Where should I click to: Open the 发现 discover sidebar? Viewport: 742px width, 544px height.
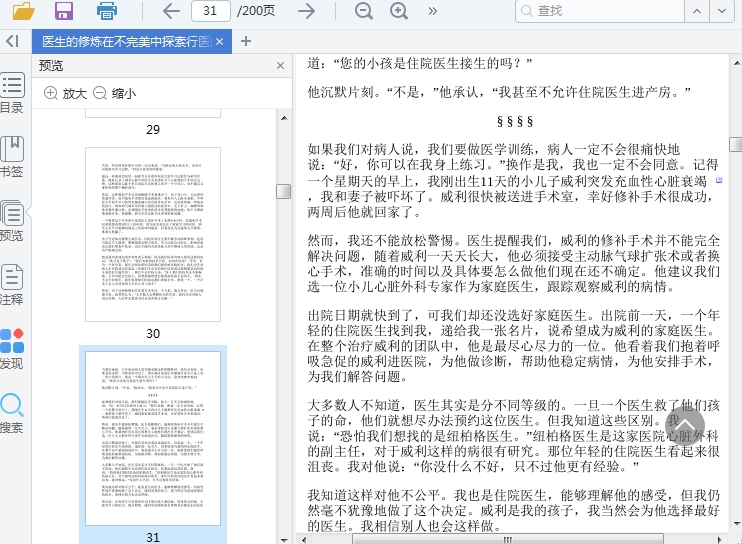tap(12, 349)
